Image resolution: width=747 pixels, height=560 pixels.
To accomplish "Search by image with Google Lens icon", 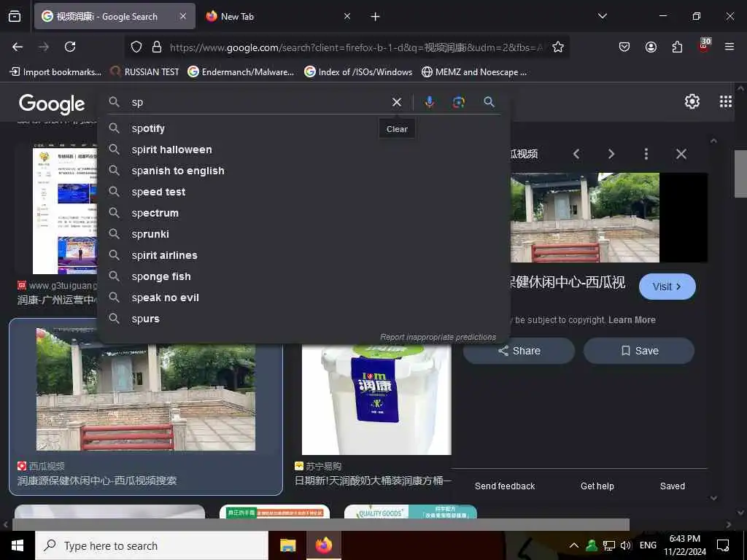I will click(458, 102).
